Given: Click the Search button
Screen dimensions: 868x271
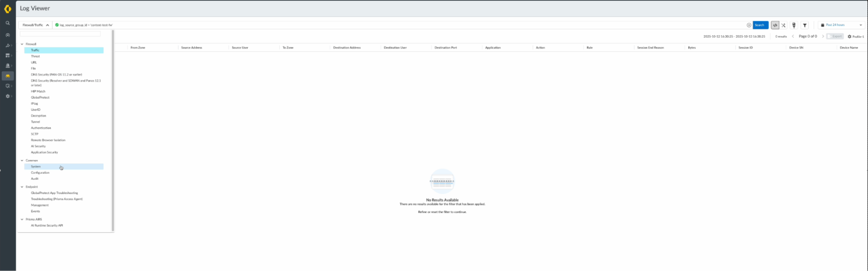Looking at the screenshot, I should [x=760, y=25].
